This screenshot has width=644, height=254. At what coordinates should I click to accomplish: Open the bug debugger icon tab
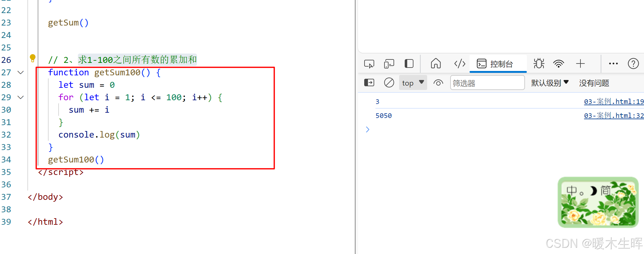pos(539,64)
